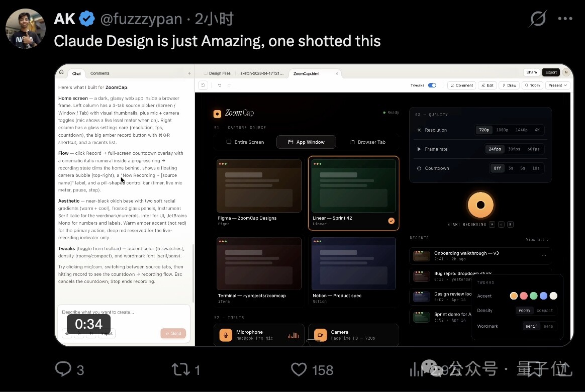The height and width of the screenshot is (392, 585).
Task: Switch to the Comments tab
Action: (x=100, y=73)
